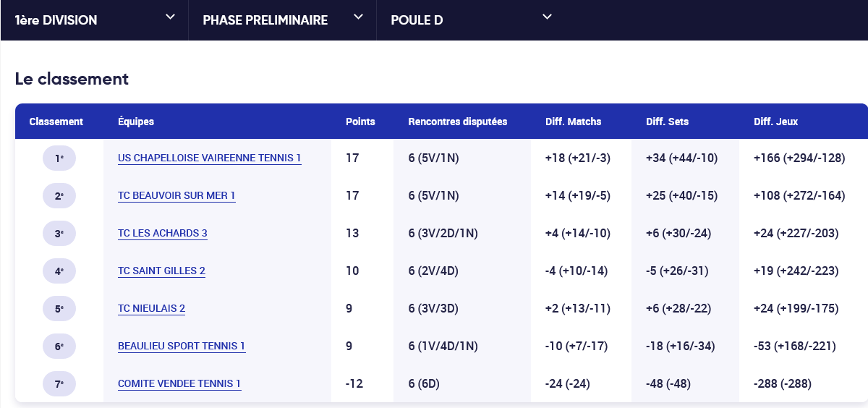Click the Points column header
The image size is (868, 408).
pos(360,122)
